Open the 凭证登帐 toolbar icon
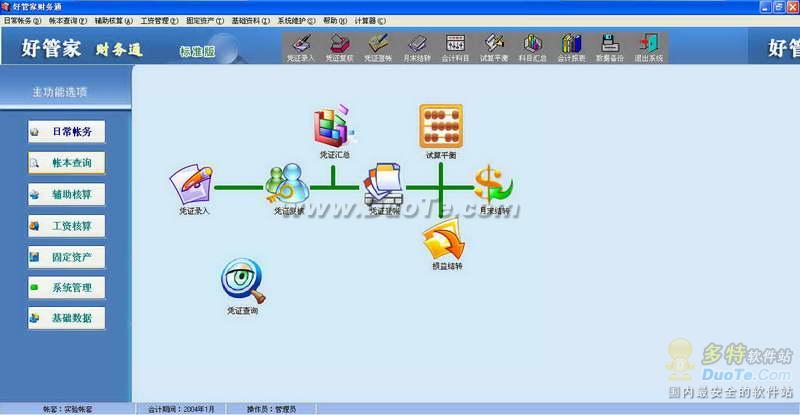The image size is (800, 415). coord(378,48)
